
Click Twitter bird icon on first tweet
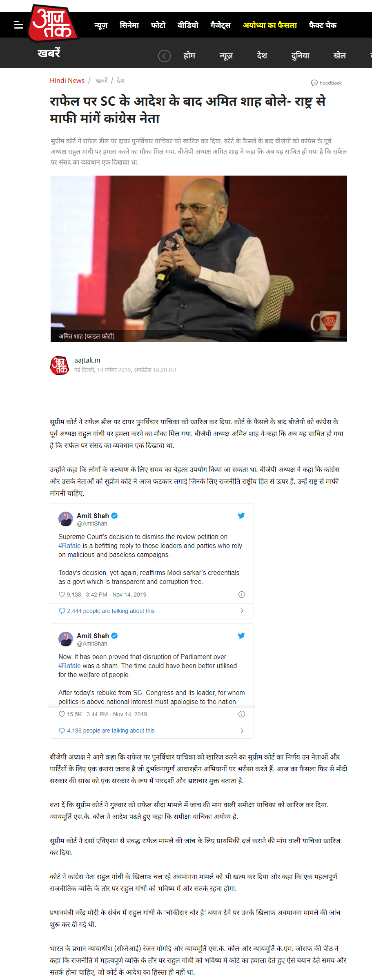point(241,515)
